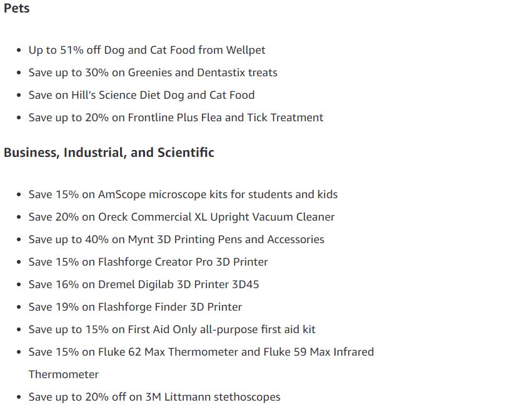Open Dremel Digilab 3D Printer 3D45 deal

coord(144,284)
